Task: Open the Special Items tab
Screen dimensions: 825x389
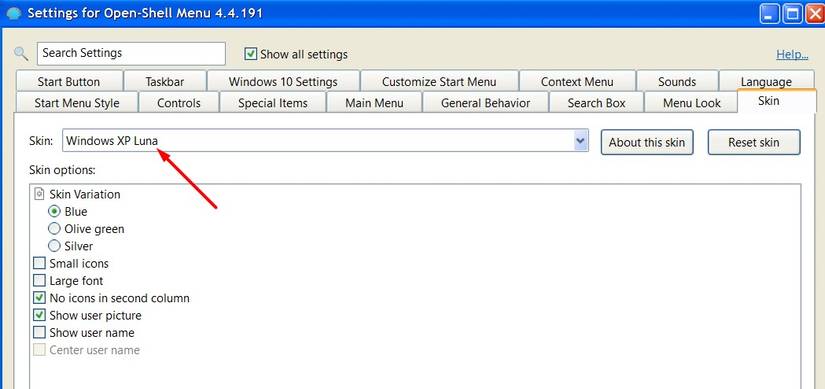Action: 273,103
